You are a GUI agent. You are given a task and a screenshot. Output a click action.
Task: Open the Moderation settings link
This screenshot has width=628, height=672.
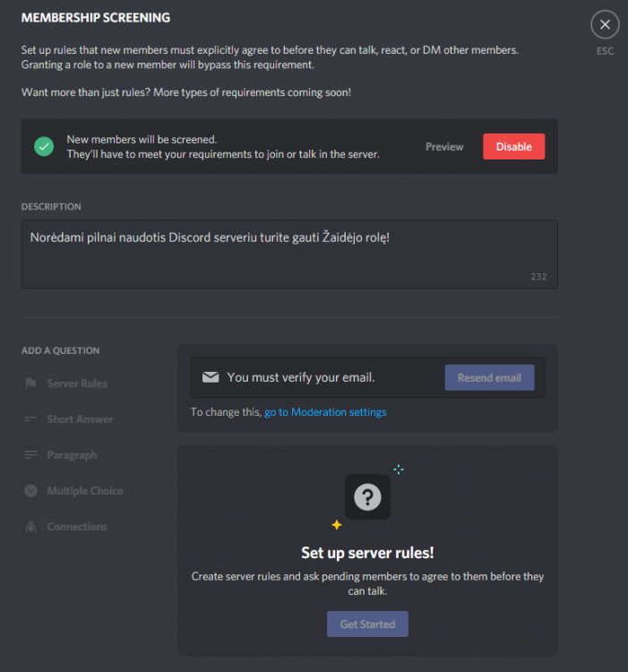tap(325, 412)
